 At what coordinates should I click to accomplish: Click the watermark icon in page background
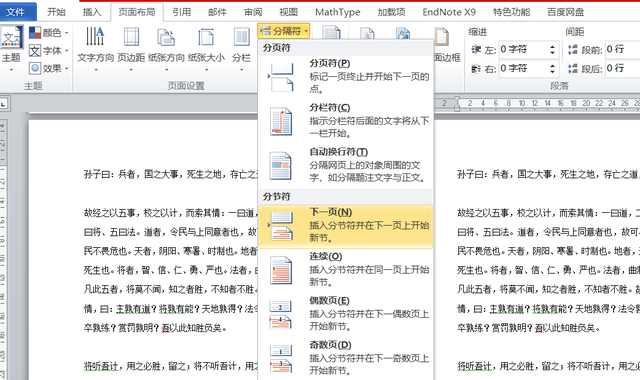point(367,33)
